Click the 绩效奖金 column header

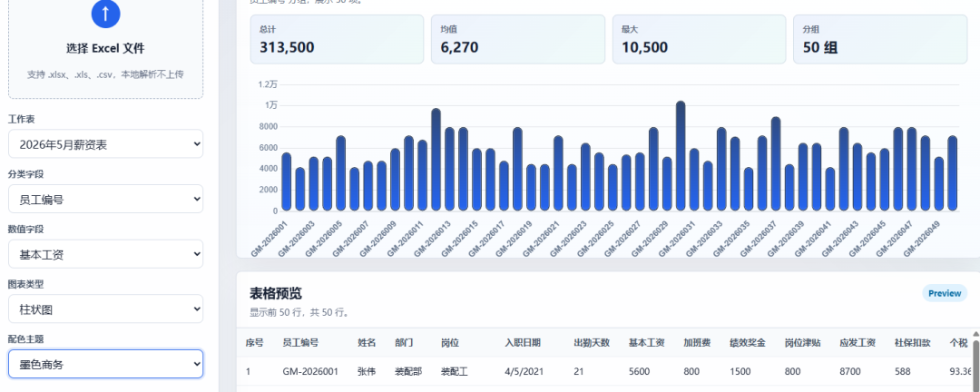pyautogui.click(x=748, y=343)
